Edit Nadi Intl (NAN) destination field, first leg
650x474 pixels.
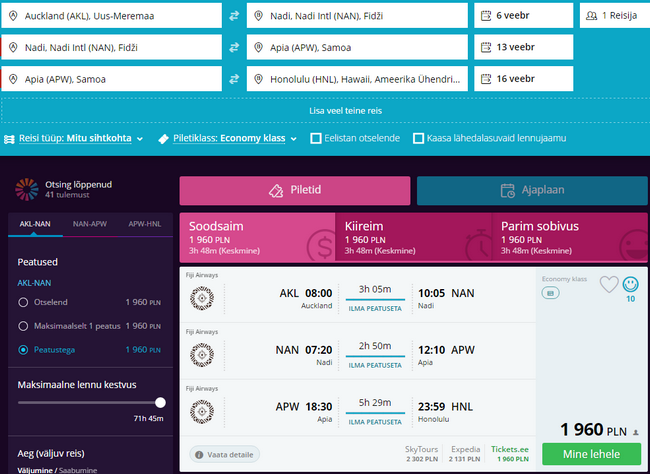(357, 16)
